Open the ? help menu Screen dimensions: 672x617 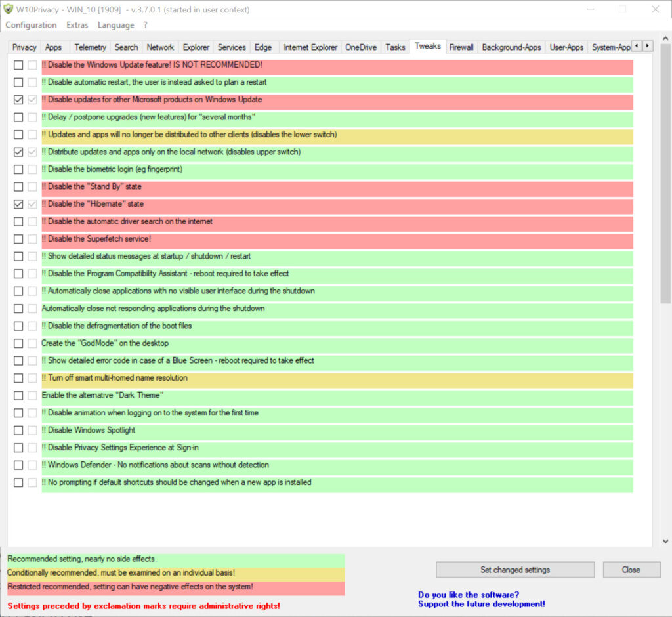146,25
